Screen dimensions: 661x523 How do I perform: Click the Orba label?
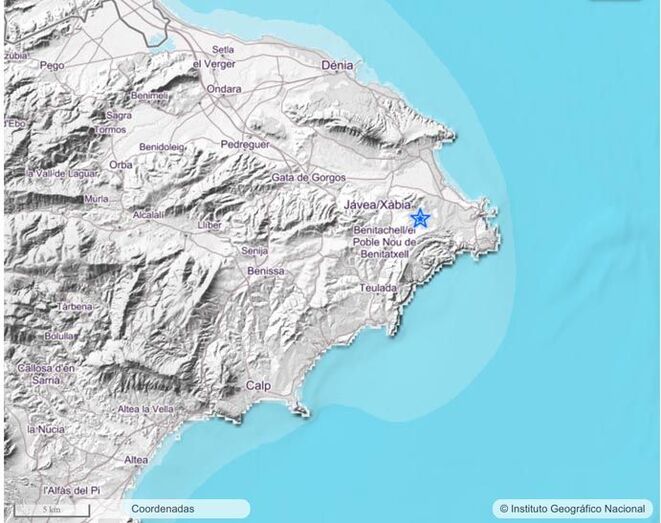(121, 165)
